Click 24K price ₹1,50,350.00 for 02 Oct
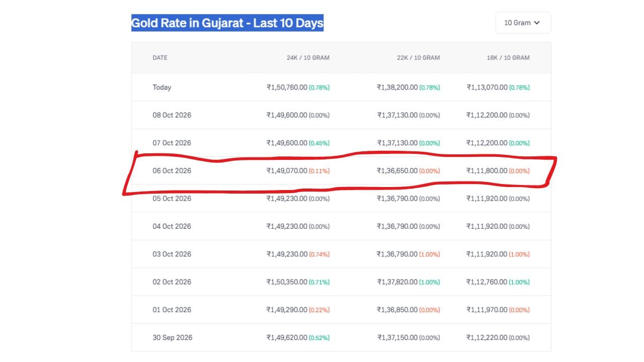Image resolution: width=644 pixels, height=362 pixels. [x=287, y=282]
